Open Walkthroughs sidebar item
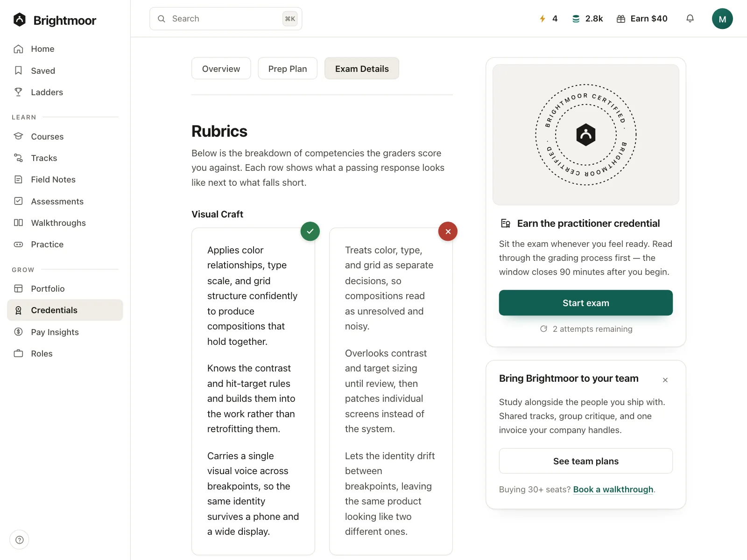 (65, 223)
